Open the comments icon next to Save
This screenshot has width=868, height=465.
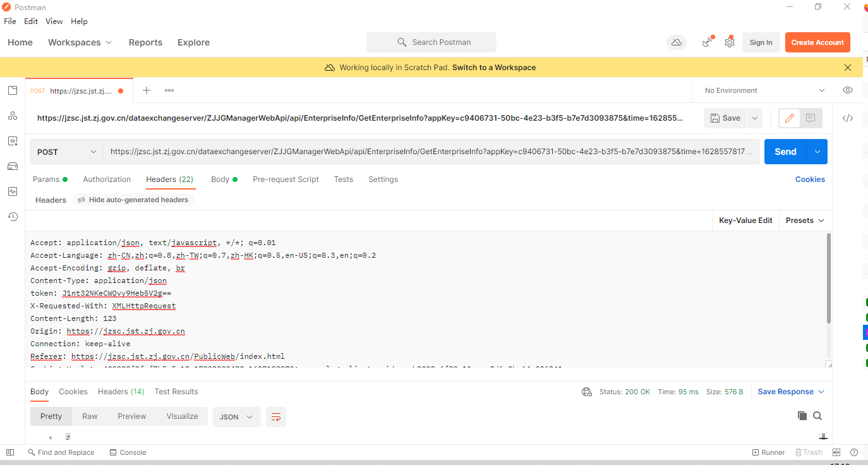(811, 118)
